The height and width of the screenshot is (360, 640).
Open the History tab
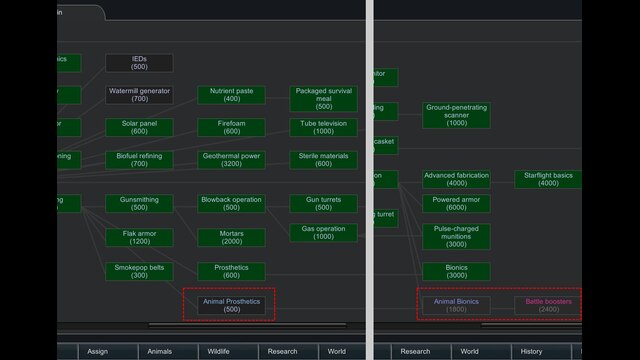(541, 351)
